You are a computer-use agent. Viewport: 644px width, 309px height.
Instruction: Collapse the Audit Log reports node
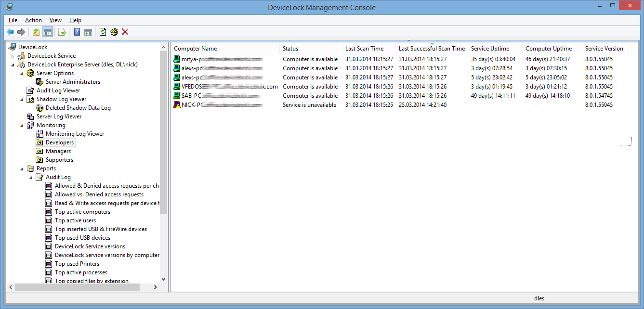[31, 177]
